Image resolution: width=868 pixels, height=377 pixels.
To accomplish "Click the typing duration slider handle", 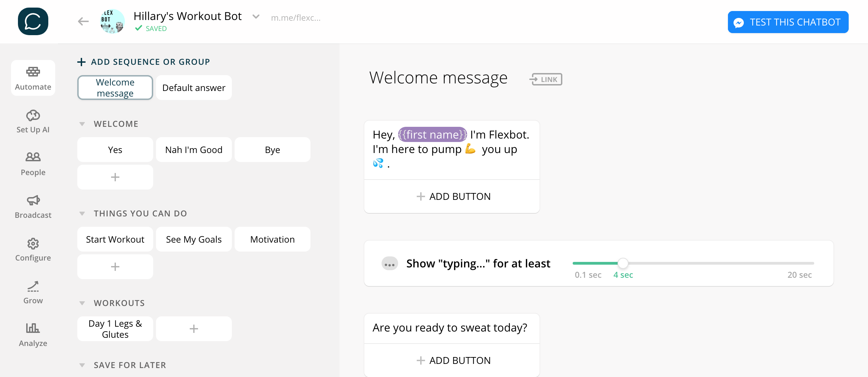I will 623,263.
